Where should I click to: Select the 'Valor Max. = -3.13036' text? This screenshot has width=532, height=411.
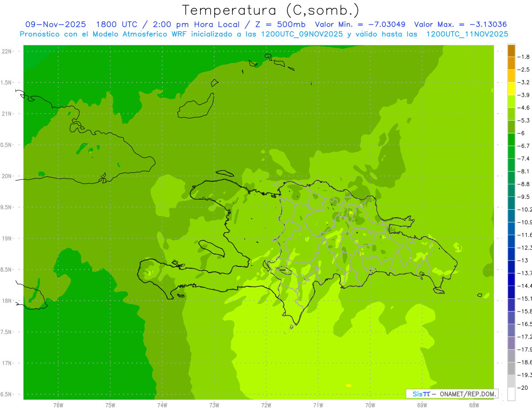(460, 24)
